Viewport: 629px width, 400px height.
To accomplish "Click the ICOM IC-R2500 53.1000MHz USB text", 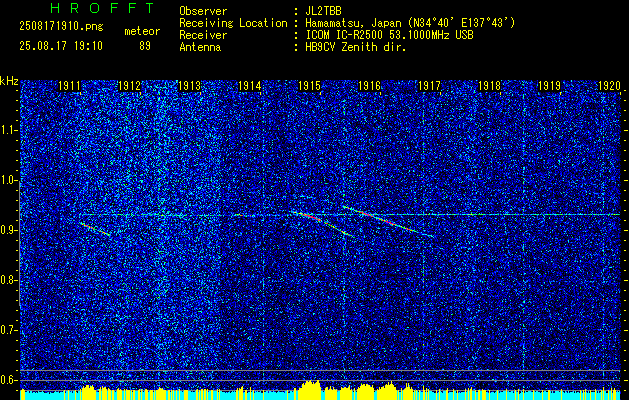I will [x=389, y=35].
